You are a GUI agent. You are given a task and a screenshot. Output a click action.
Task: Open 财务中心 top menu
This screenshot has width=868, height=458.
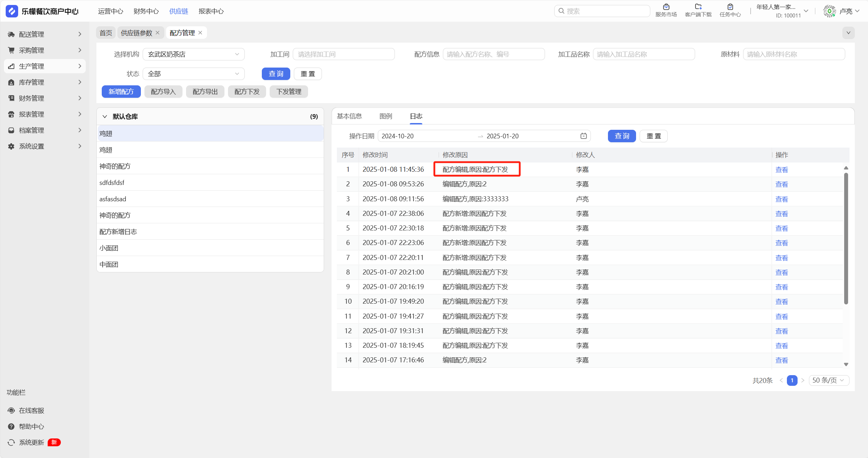coord(146,11)
